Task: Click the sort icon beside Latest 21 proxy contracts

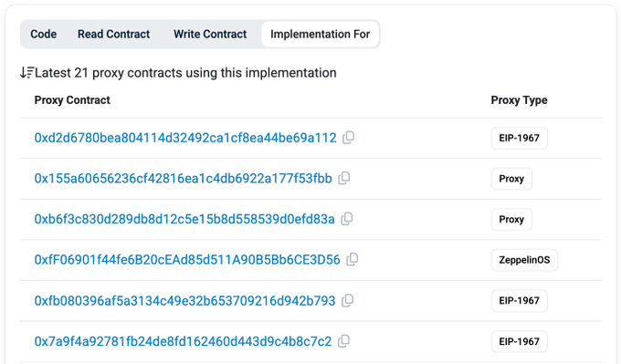Action: [26, 73]
